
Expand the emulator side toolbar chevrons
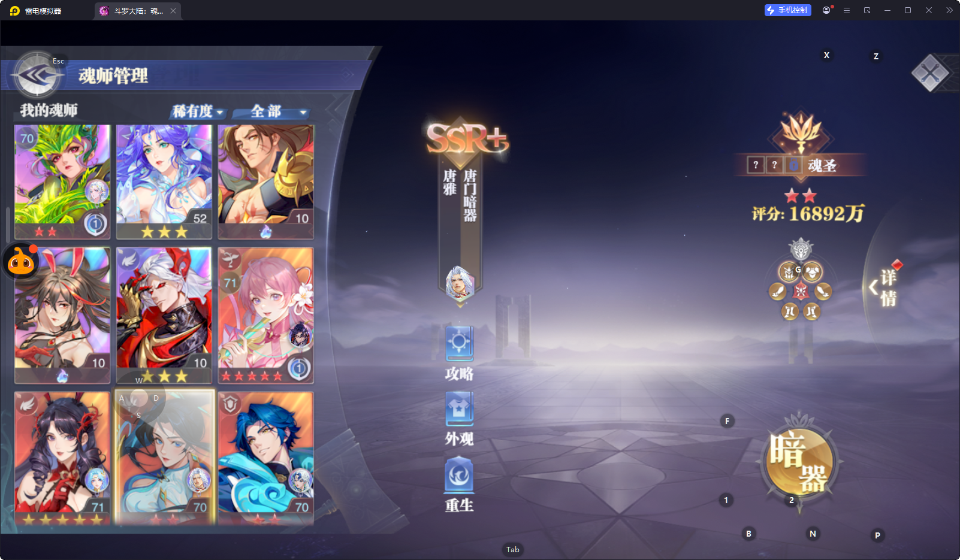coord(950,10)
